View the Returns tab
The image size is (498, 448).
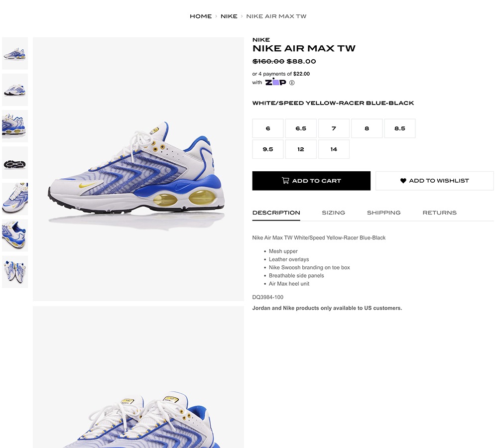coord(440,213)
